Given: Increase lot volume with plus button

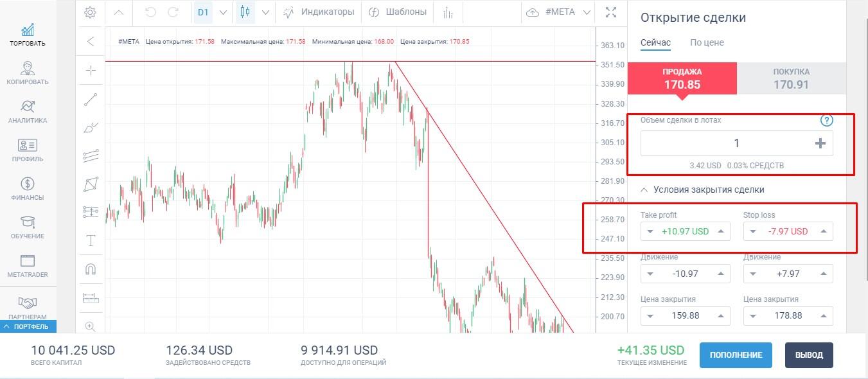Looking at the screenshot, I should [820, 143].
